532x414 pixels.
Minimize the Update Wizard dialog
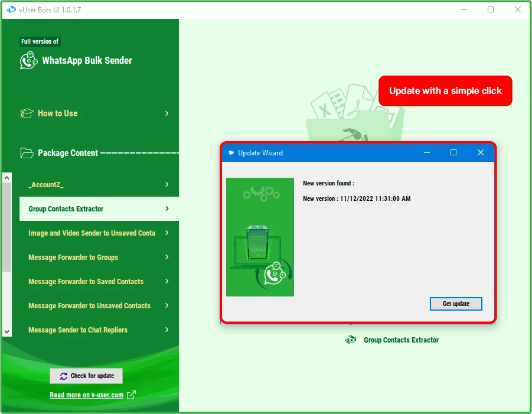(427, 153)
